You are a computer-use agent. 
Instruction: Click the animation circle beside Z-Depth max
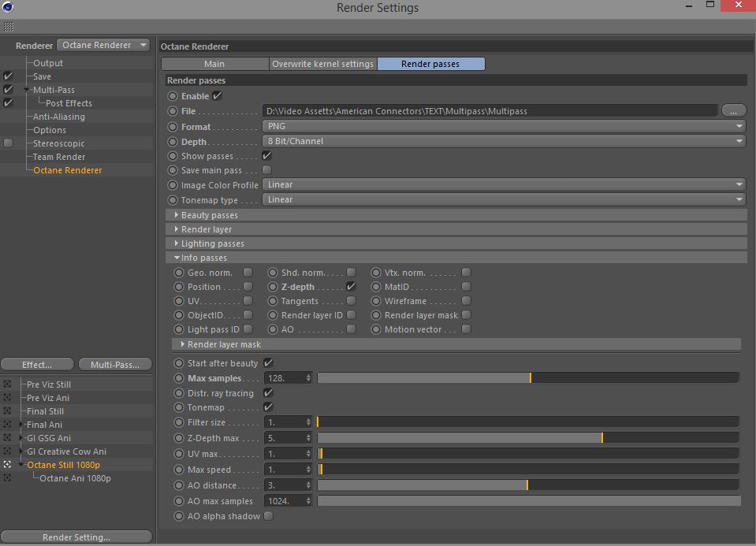tap(179, 438)
